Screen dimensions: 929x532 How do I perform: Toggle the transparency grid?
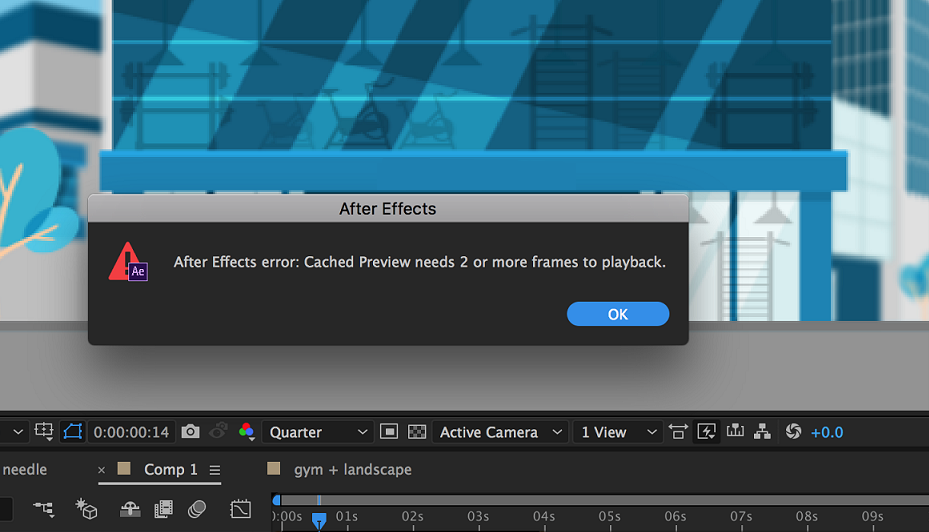[417, 432]
